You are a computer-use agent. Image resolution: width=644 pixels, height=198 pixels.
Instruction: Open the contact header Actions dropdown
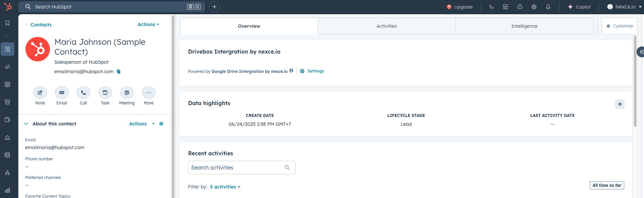pos(148,24)
